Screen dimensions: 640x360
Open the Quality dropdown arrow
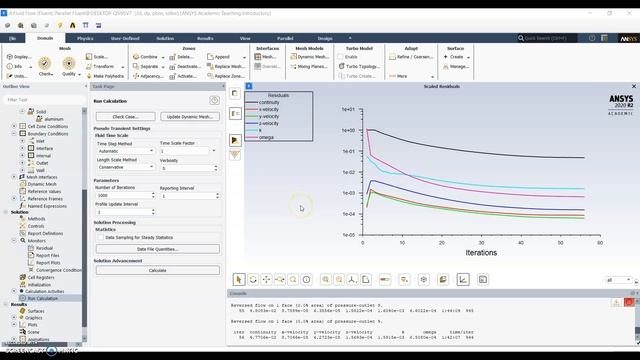(79, 74)
